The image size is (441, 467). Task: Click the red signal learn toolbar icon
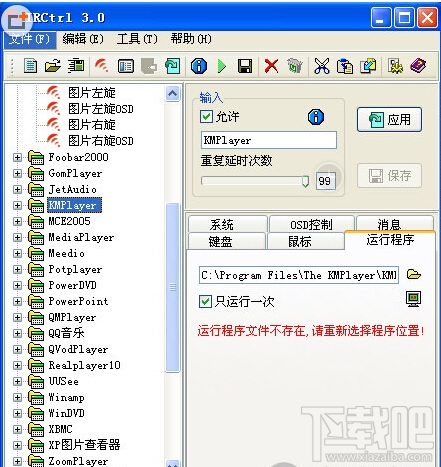click(101, 66)
